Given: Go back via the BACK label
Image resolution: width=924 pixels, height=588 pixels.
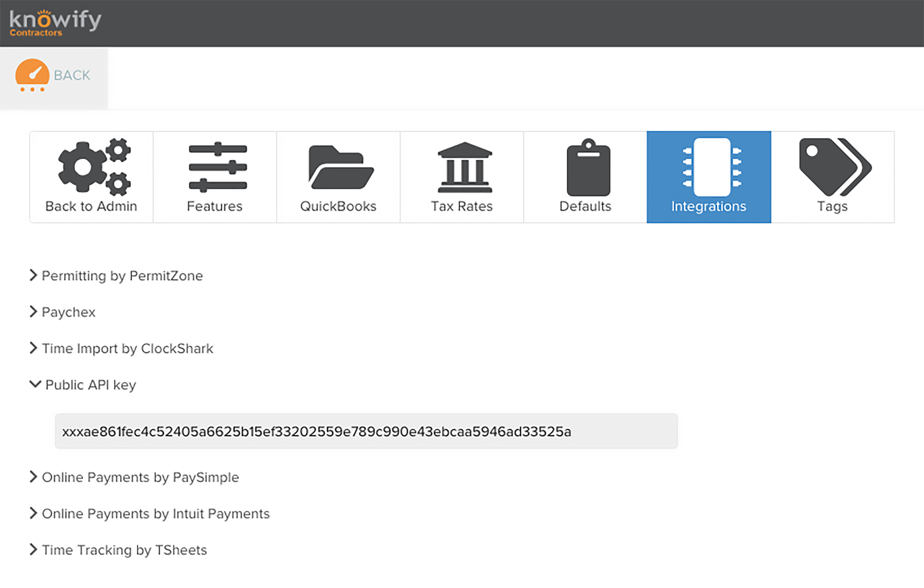Looking at the screenshot, I should point(72,75).
